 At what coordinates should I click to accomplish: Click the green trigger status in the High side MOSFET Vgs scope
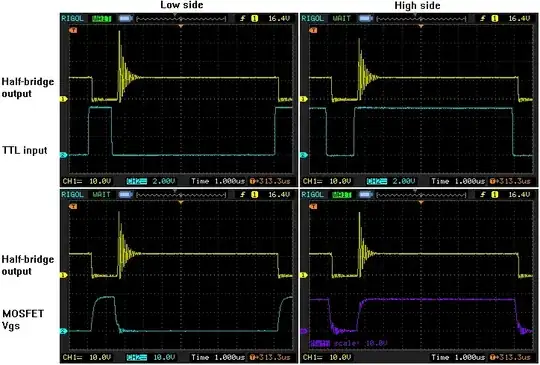coord(341,195)
